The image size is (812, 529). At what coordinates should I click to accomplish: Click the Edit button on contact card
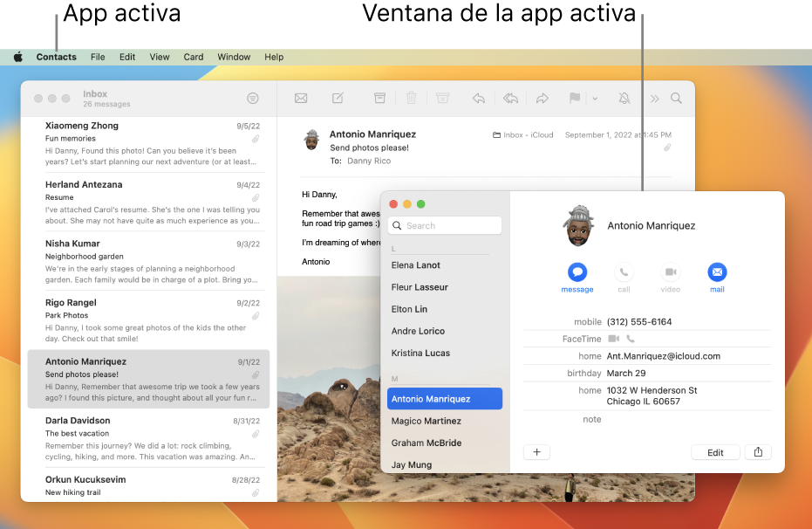[x=715, y=452]
